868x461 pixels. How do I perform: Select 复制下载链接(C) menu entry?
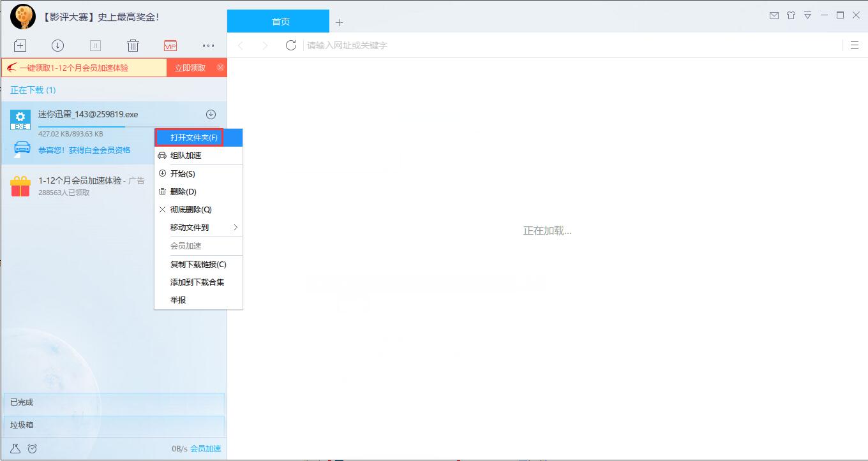point(198,265)
